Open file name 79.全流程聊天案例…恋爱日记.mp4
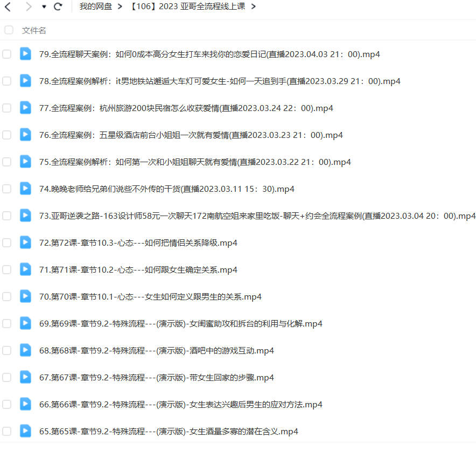 coord(209,54)
